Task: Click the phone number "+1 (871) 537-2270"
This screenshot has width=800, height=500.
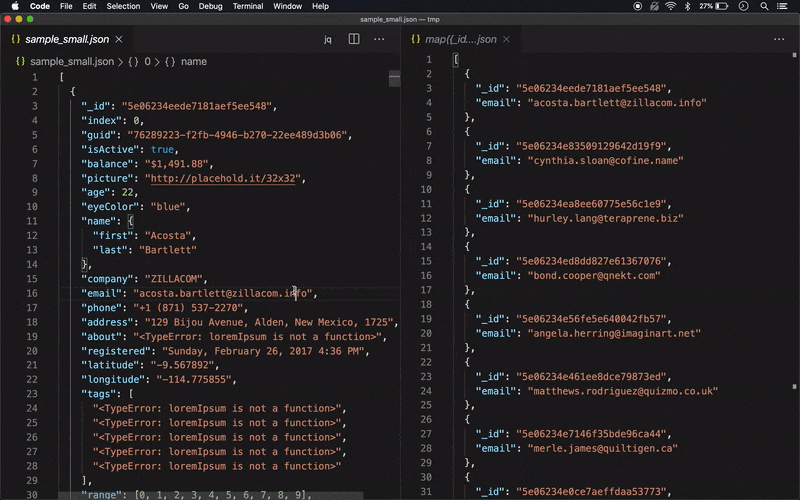Action: [x=188, y=308]
